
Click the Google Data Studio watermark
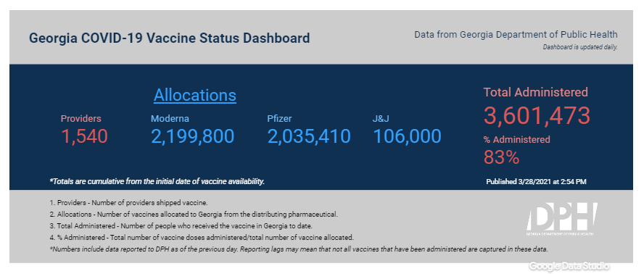(x=569, y=265)
